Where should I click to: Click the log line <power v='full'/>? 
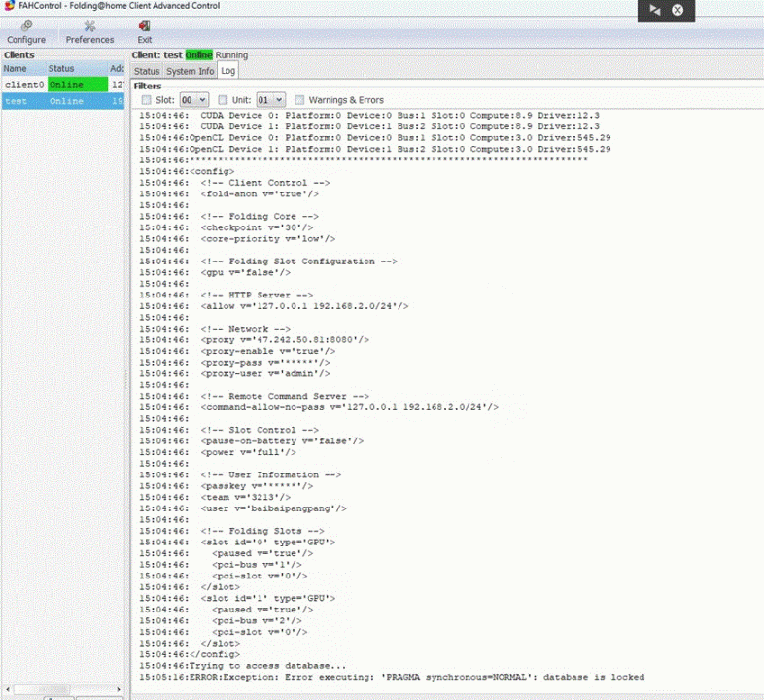click(x=218, y=452)
